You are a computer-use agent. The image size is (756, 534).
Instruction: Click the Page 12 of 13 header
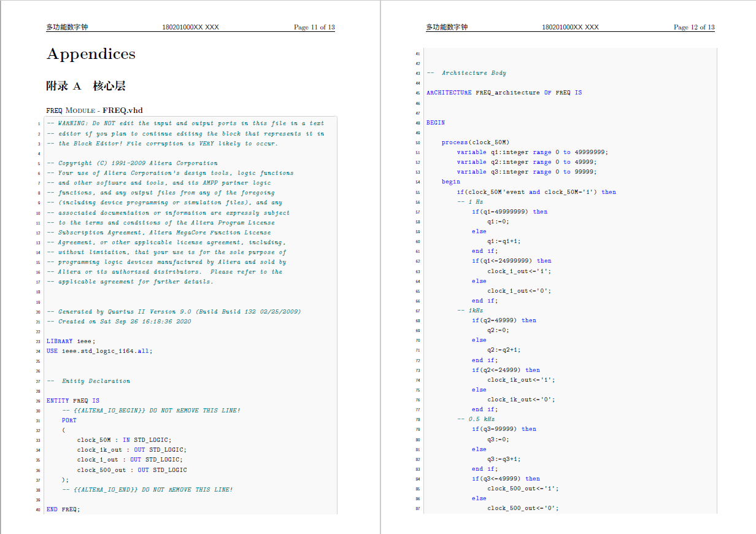pyautogui.click(x=694, y=27)
